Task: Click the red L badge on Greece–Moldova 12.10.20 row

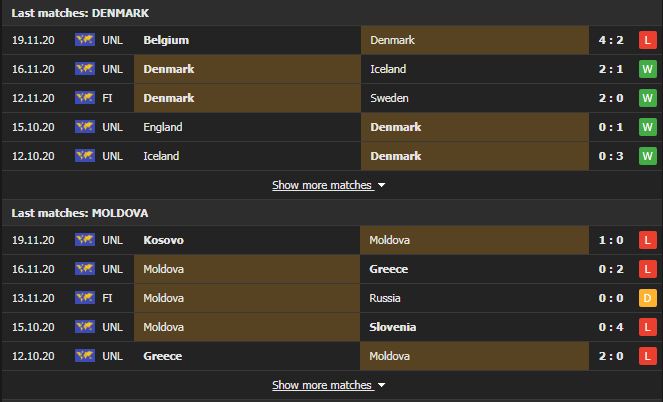Action: point(647,356)
